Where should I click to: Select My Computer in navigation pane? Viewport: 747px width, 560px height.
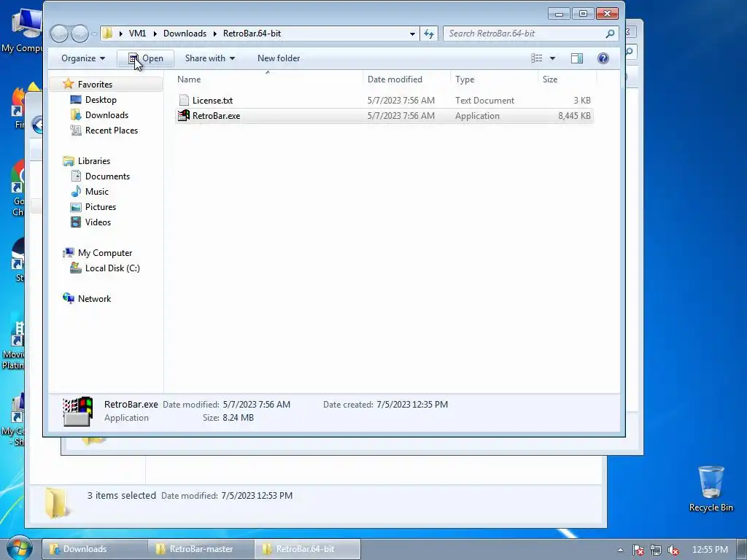click(105, 253)
